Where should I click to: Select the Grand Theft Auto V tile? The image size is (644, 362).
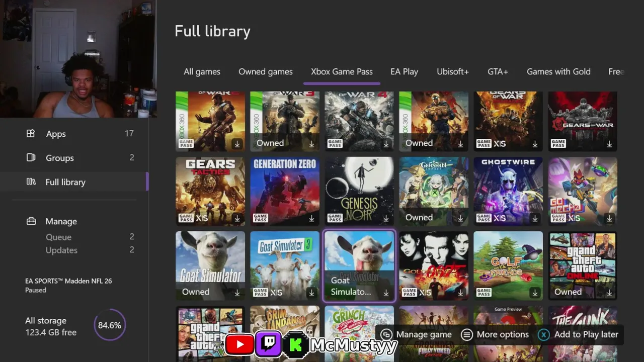pos(210,334)
